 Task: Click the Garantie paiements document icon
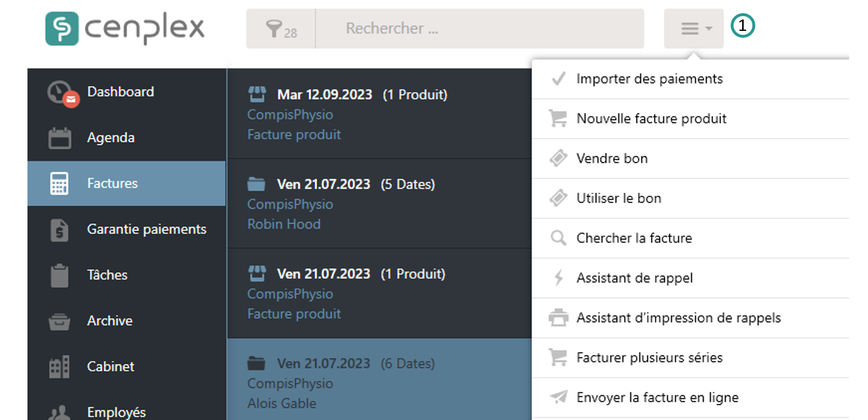(60, 230)
